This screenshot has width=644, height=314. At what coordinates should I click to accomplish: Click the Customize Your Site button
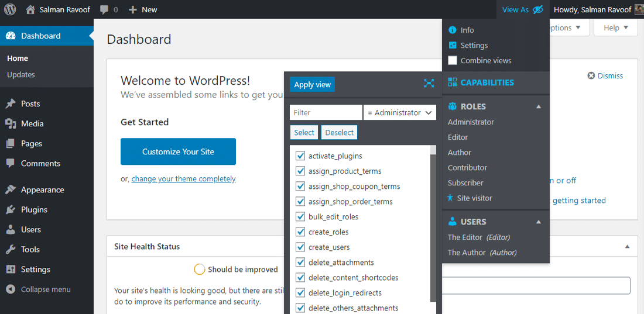178,151
